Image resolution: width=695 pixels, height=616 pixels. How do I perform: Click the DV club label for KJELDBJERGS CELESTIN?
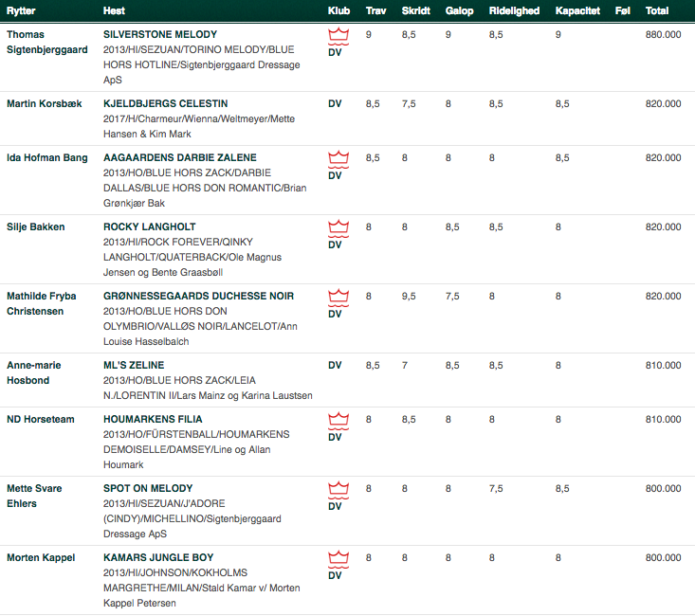335,103
